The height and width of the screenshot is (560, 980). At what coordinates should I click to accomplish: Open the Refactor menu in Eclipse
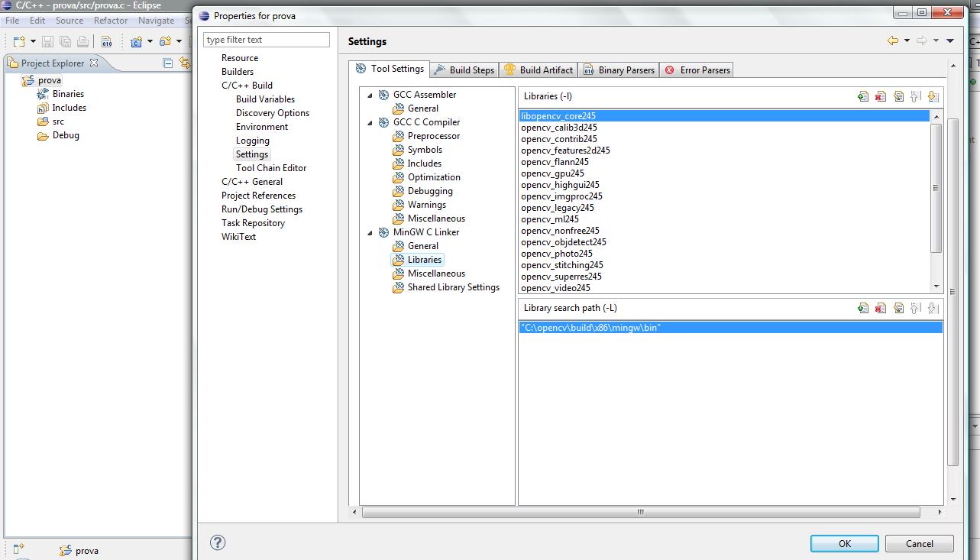111,21
